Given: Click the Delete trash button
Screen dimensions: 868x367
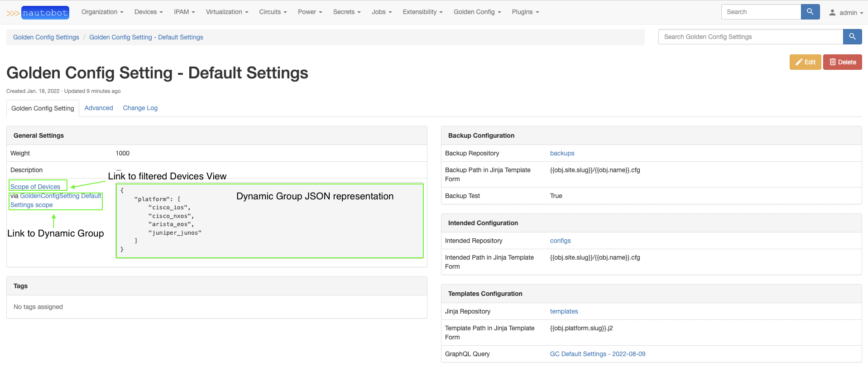Looking at the screenshot, I should coord(842,62).
